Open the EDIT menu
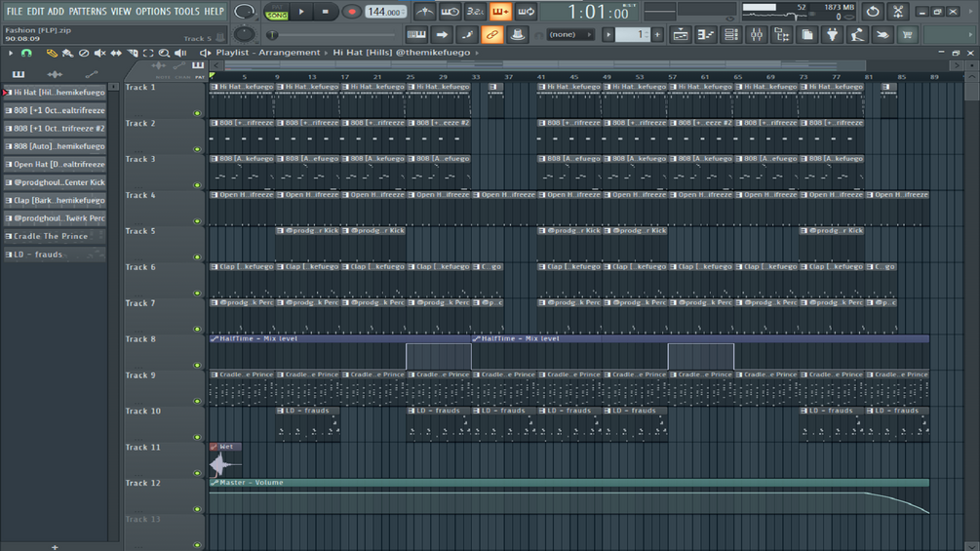 (x=35, y=12)
